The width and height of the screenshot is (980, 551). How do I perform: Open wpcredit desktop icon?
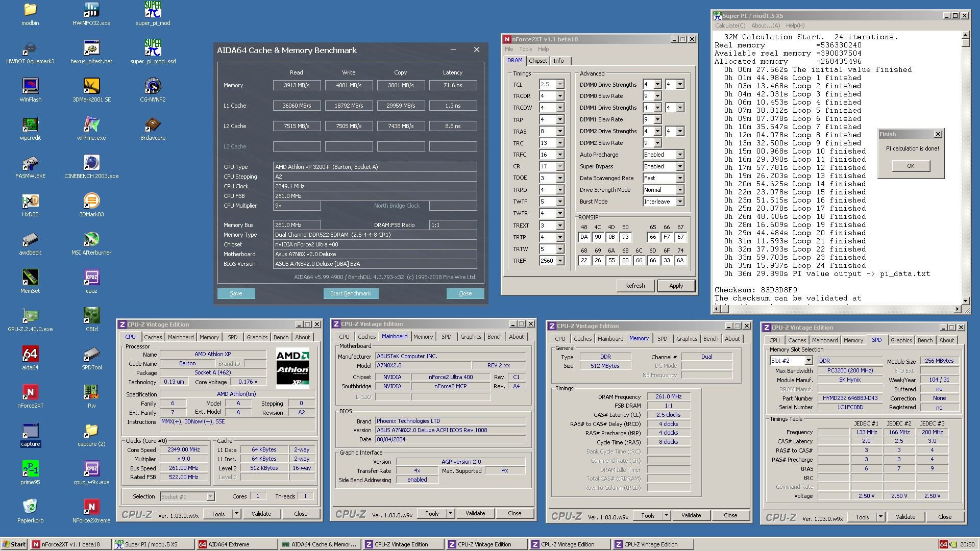30,129
